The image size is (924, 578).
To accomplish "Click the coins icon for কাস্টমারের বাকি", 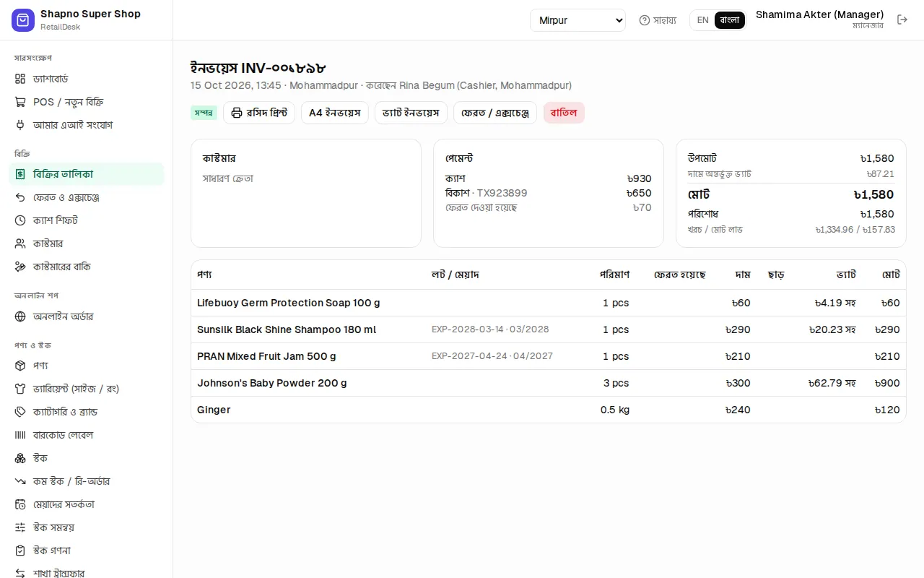I will (x=20, y=267).
